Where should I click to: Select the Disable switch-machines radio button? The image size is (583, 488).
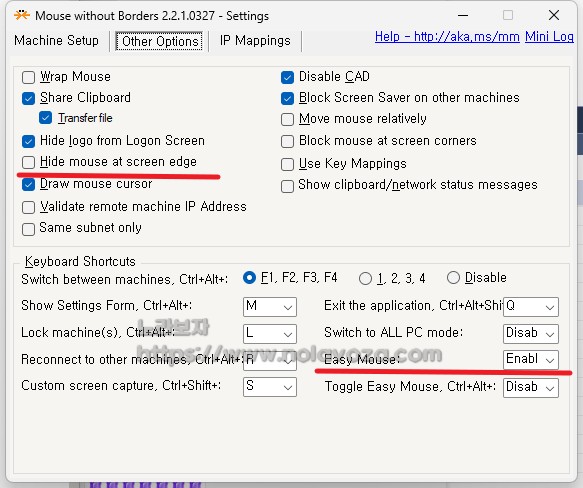click(x=453, y=278)
